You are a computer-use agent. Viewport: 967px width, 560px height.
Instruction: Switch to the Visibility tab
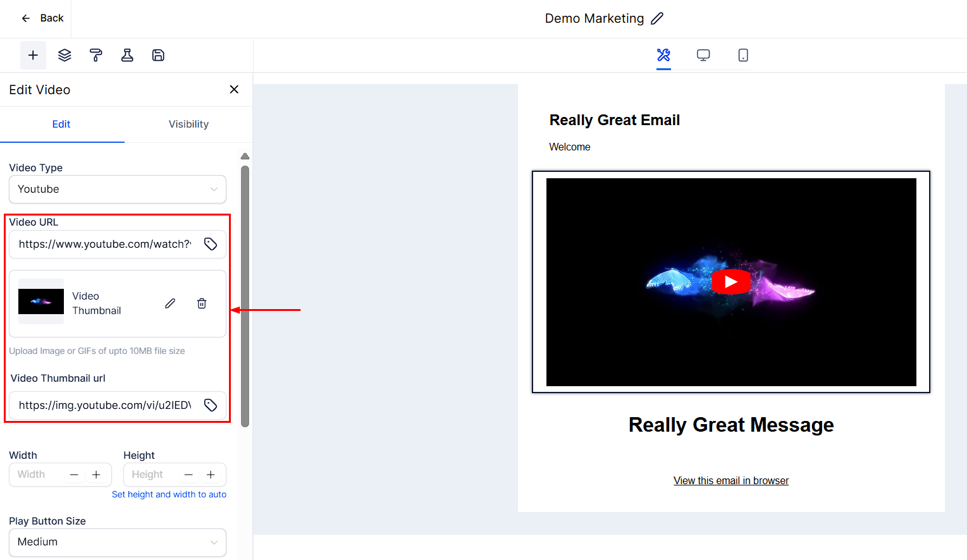point(188,124)
